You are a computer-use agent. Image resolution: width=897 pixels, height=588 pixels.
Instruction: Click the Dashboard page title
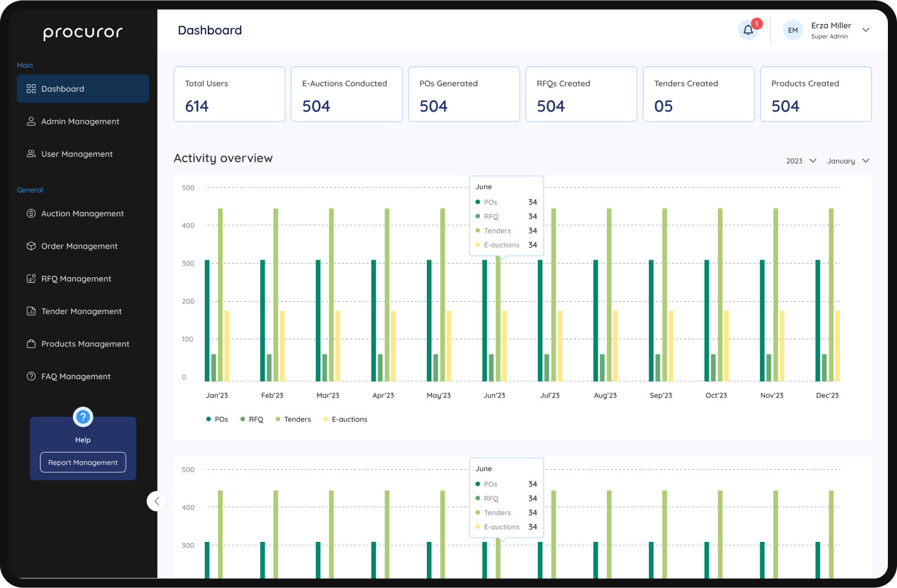click(x=210, y=30)
